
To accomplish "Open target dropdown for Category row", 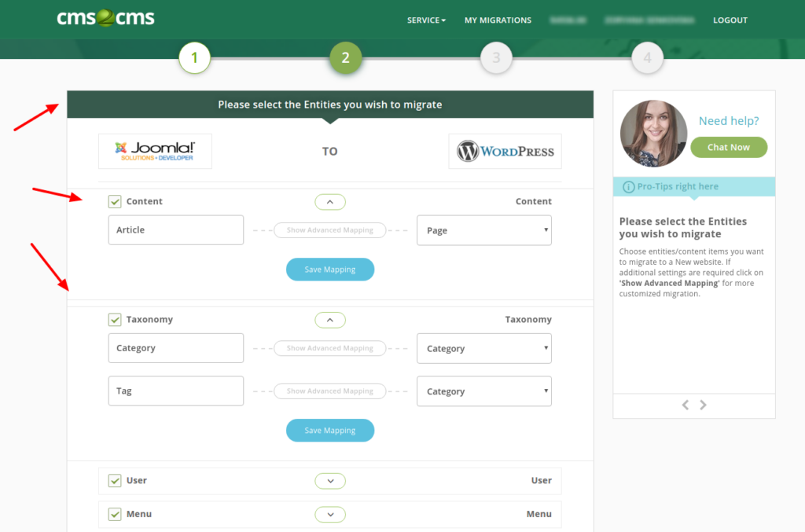I will click(x=484, y=348).
